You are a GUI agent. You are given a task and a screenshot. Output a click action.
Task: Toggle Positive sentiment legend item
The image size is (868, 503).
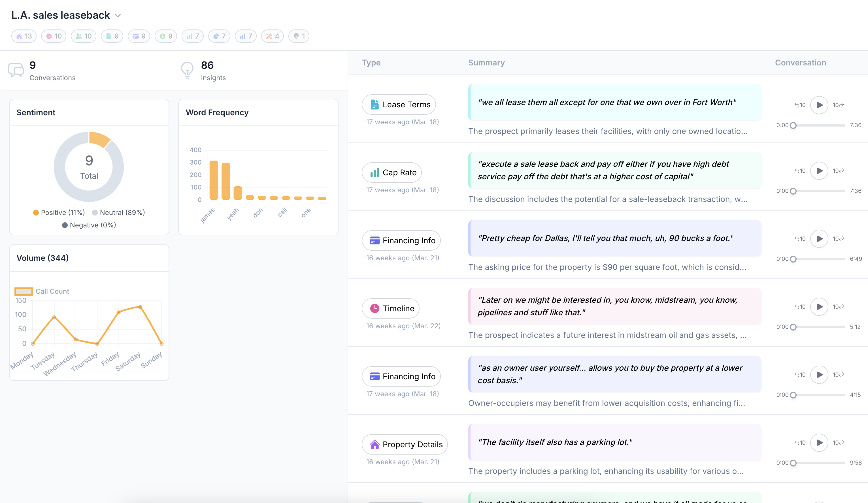click(x=59, y=212)
